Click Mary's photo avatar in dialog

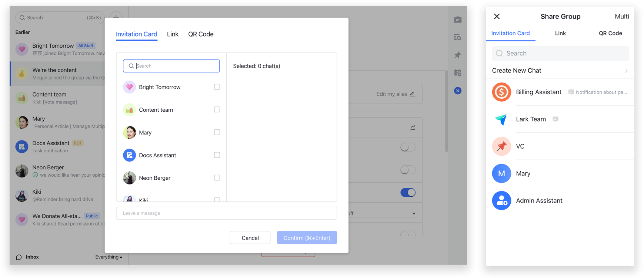pos(129,132)
